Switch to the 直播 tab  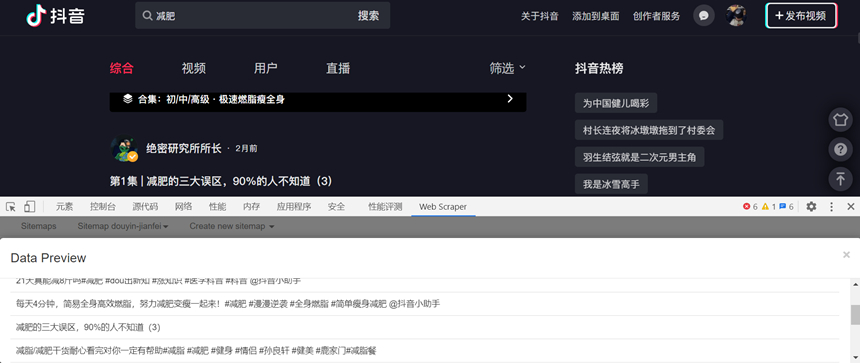coord(338,69)
